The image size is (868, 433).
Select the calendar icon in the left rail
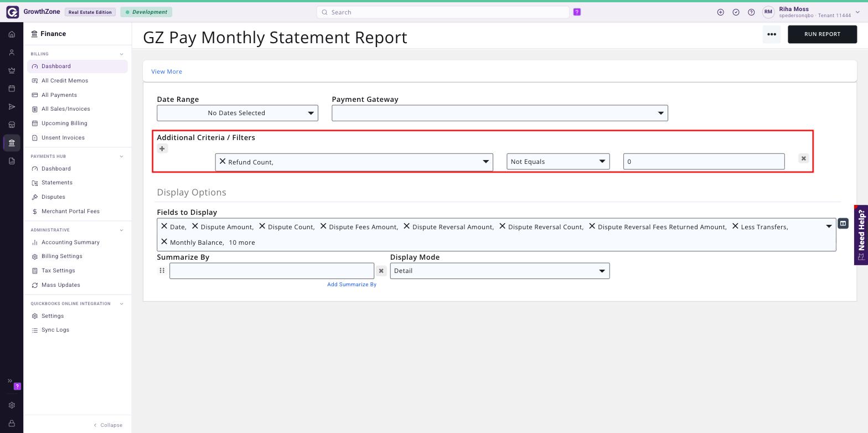click(x=12, y=89)
